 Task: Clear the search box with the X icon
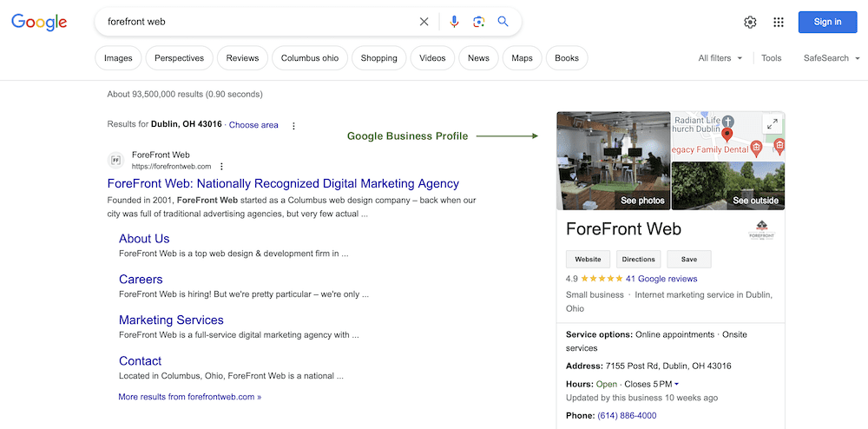[x=424, y=22]
